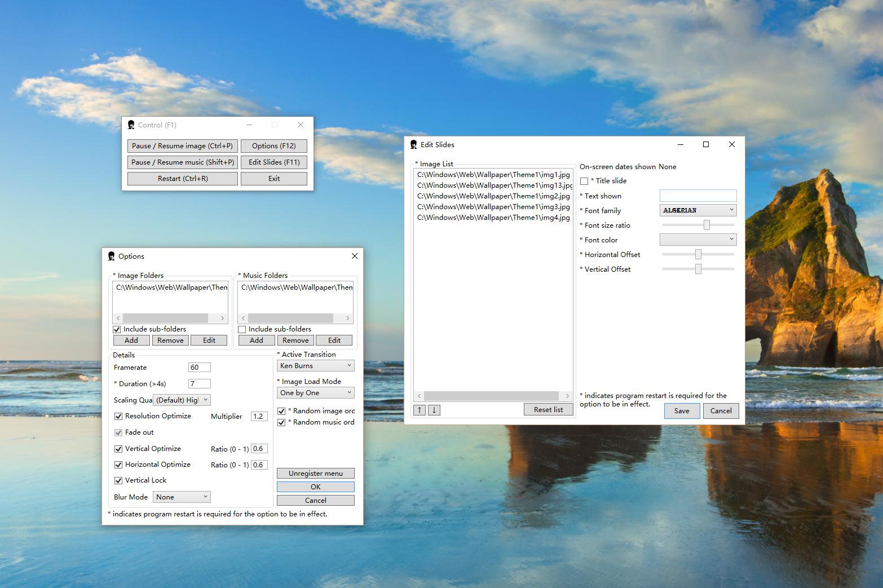883x588 pixels.
Task: Click Unregister menu button
Action: click(x=316, y=474)
